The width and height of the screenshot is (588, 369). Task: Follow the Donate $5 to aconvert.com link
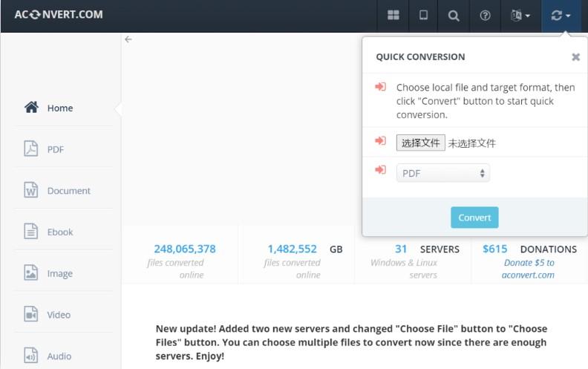(x=529, y=269)
